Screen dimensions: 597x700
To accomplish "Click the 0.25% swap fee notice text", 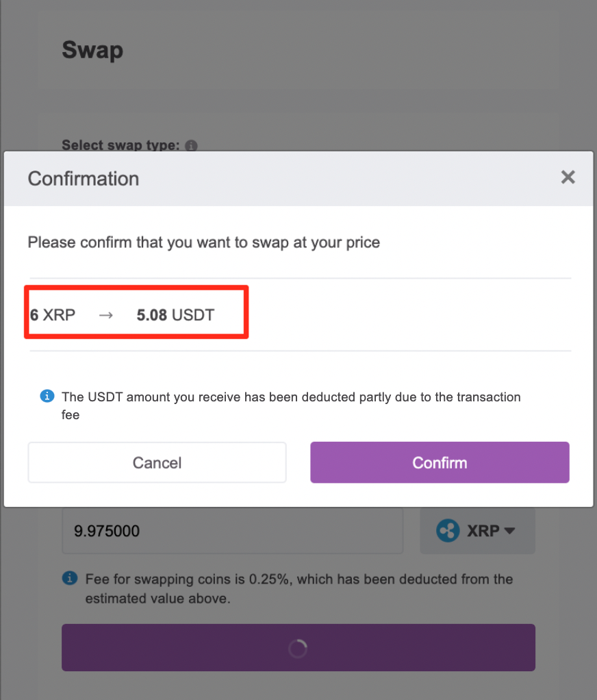I will tap(299, 588).
